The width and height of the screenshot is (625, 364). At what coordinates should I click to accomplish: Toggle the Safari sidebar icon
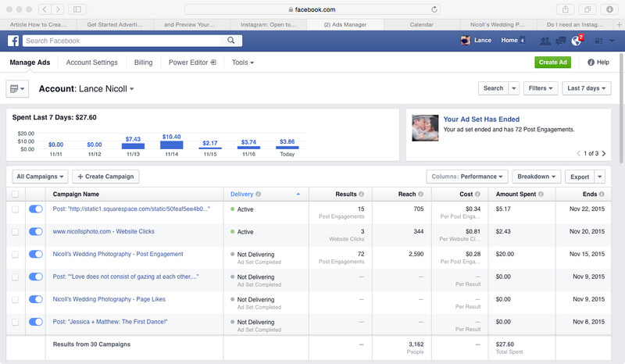tap(77, 9)
